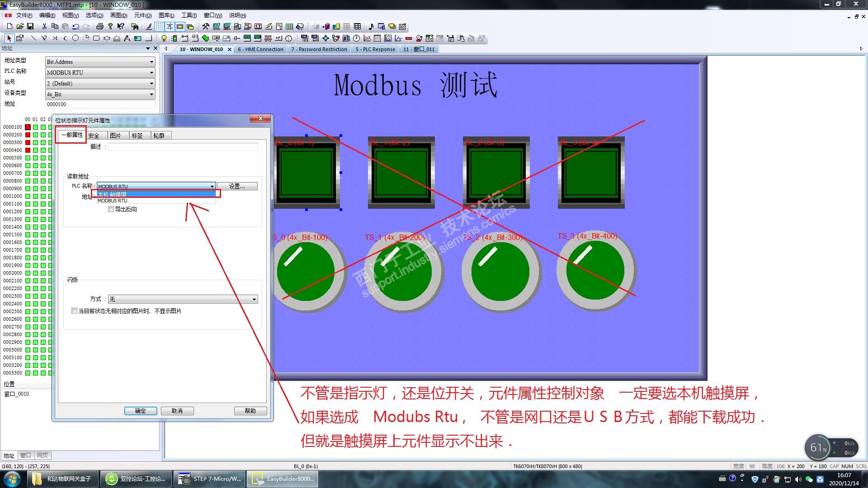Select the text drawing tool icon
The height and width of the screenshot is (488, 868).
(x=127, y=38)
